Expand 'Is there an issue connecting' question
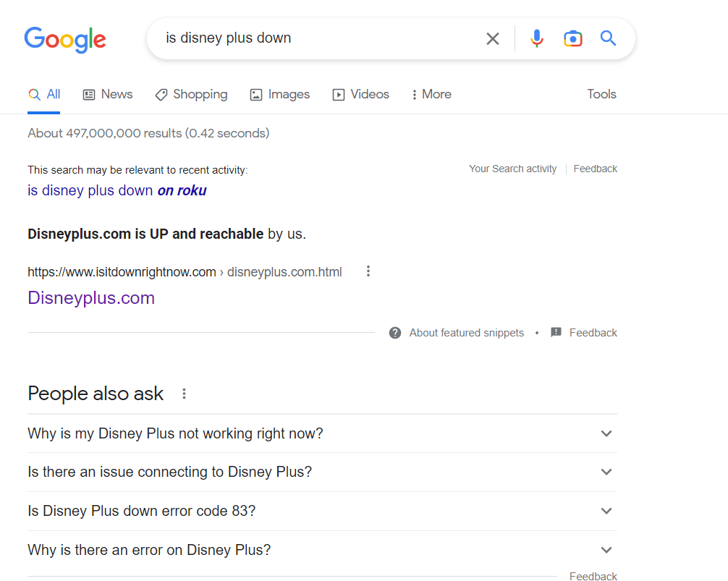This screenshot has width=728, height=581. tap(322, 472)
